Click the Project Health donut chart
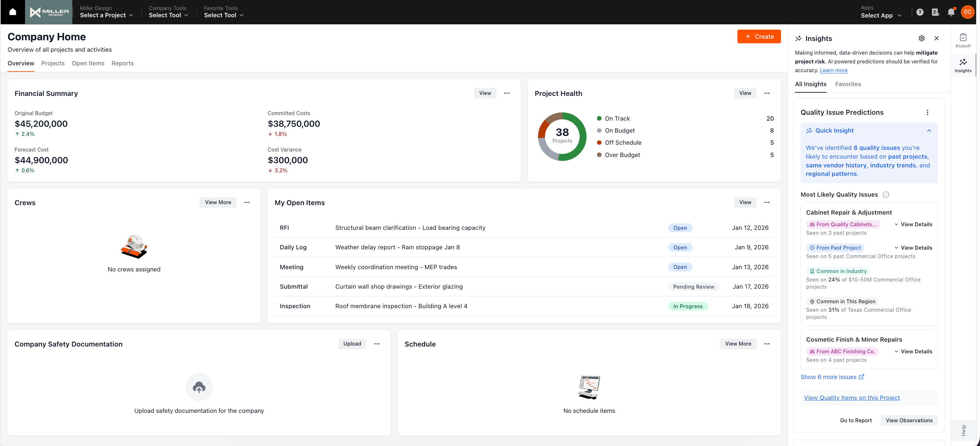Image resolution: width=980 pixels, height=446 pixels. click(562, 136)
